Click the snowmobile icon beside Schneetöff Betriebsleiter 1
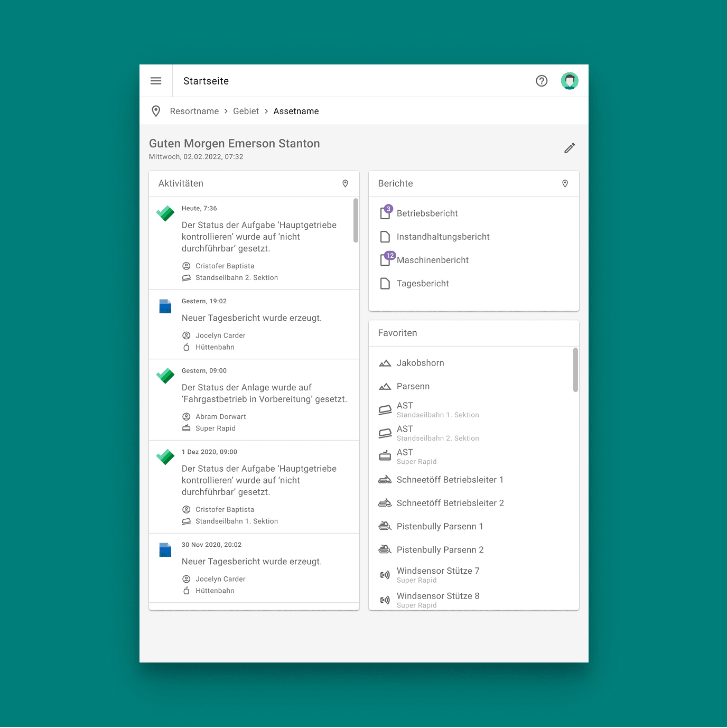727x728 pixels. point(385,480)
